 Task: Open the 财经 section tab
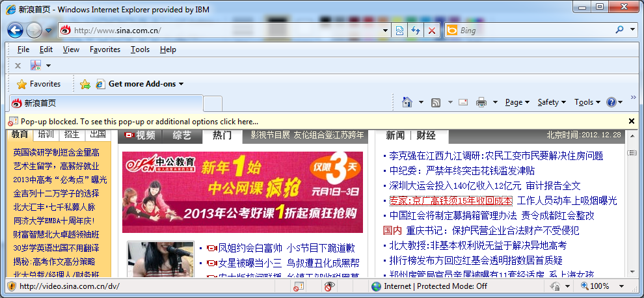(426, 135)
